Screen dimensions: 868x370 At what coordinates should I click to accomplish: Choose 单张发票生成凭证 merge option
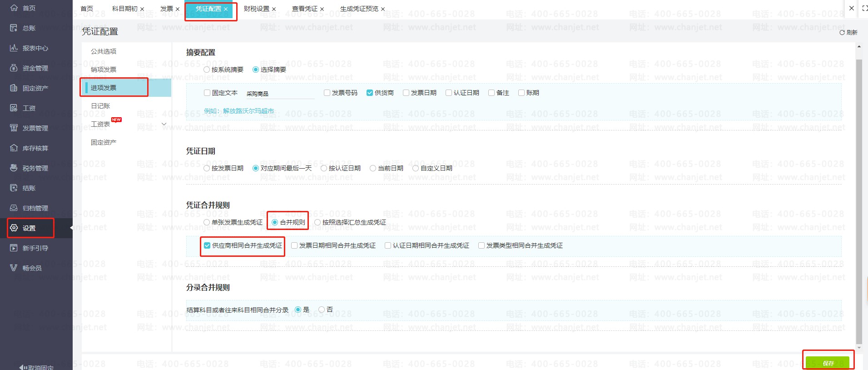click(207, 222)
